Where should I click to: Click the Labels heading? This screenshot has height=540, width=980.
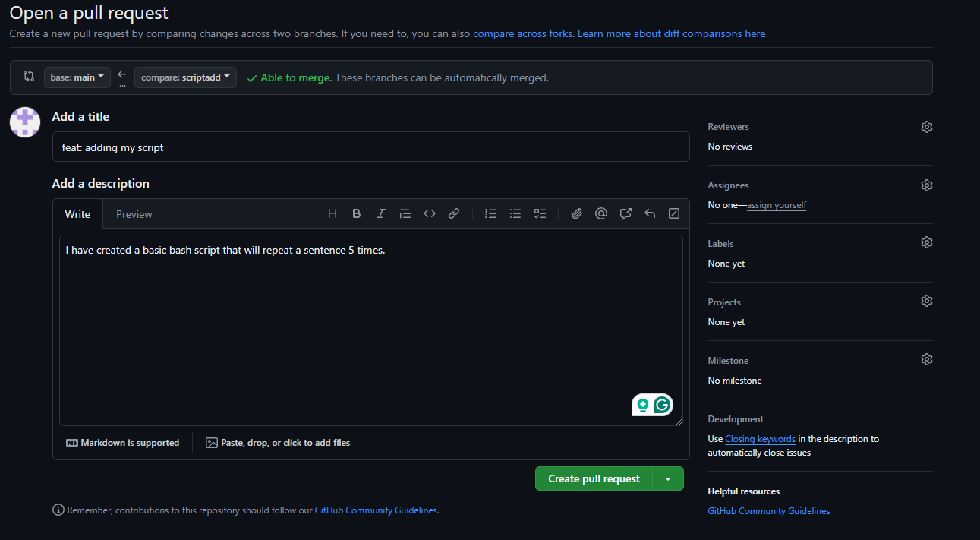click(x=720, y=244)
